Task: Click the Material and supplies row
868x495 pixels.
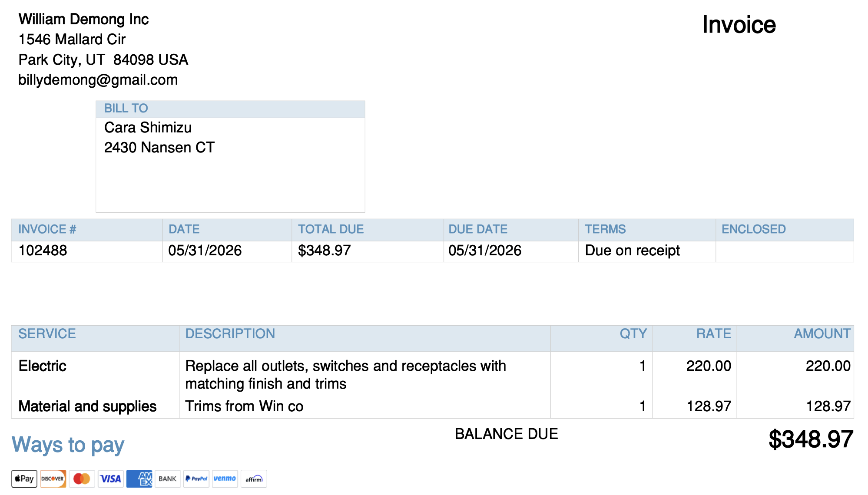Action: click(x=432, y=406)
